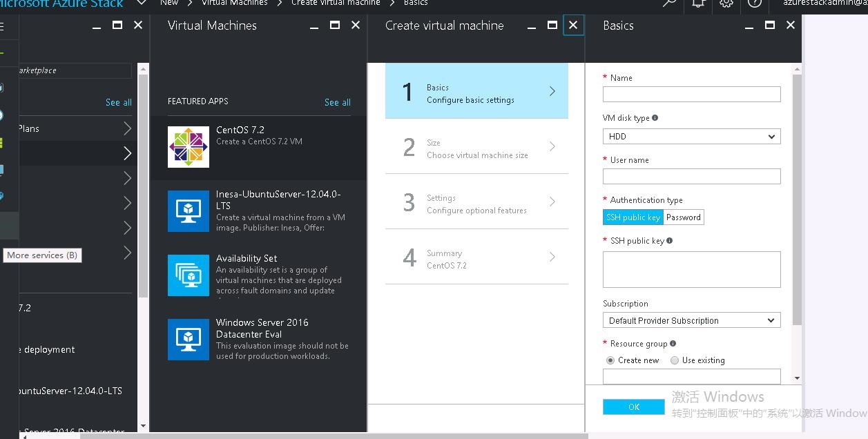Screen dimensions: 868x439
Task: Show info for VM disk type
Action: (655, 118)
